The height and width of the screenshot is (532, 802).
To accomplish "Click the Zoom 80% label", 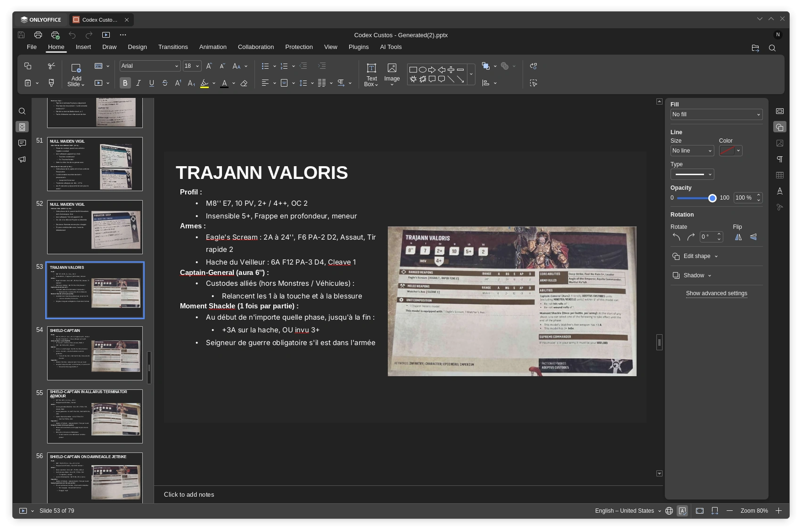I will coord(754,511).
